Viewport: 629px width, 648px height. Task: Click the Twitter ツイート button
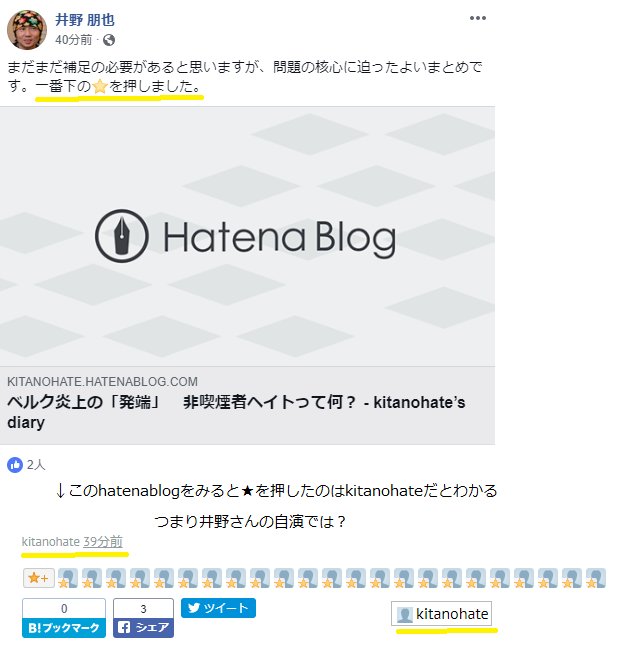(218, 608)
